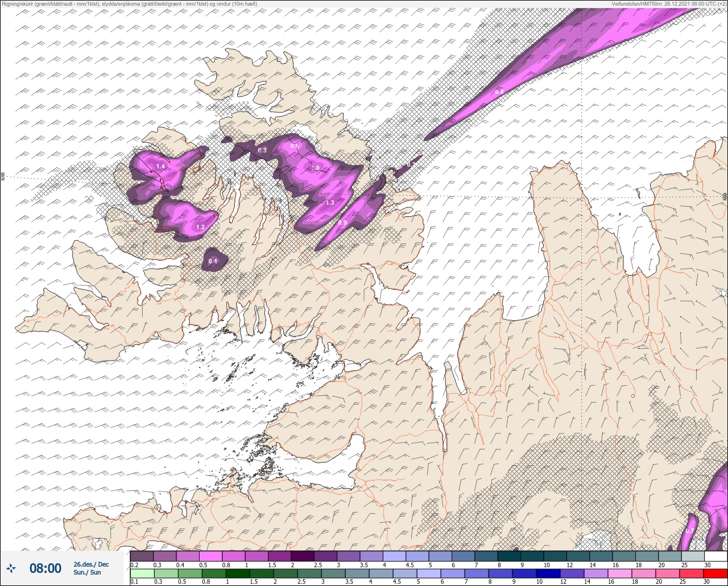Click the palest green first swatch in lower legend
728x586 pixels.
coord(142,573)
